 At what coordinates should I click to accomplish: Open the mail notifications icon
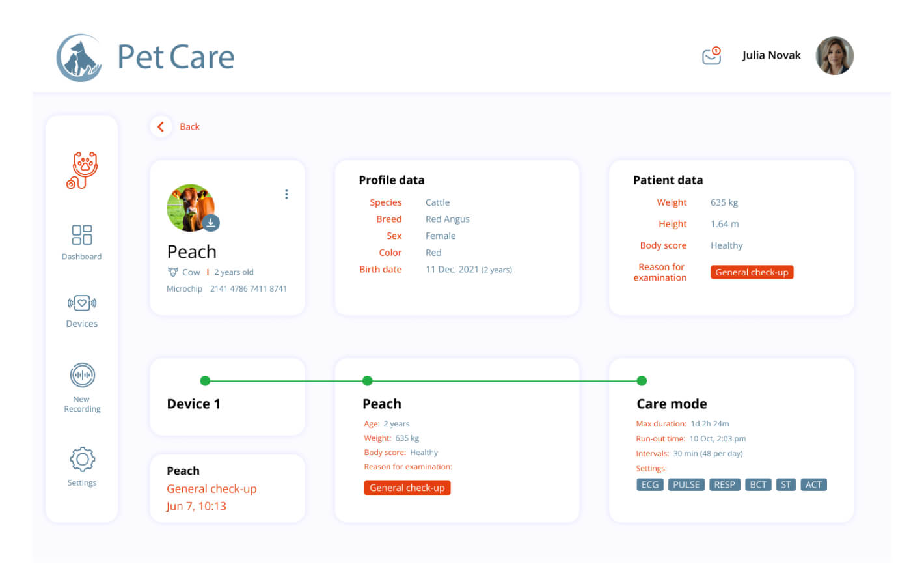(x=711, y=56)
